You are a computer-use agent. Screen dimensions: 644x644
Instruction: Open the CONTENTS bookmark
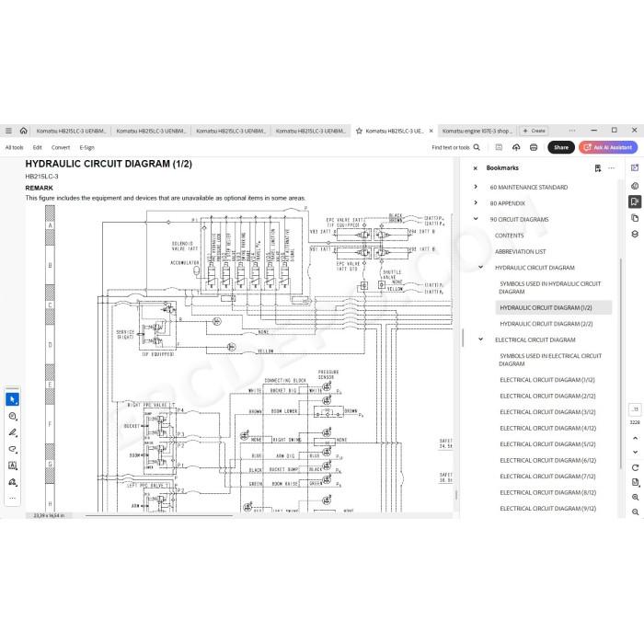[510, 236]
